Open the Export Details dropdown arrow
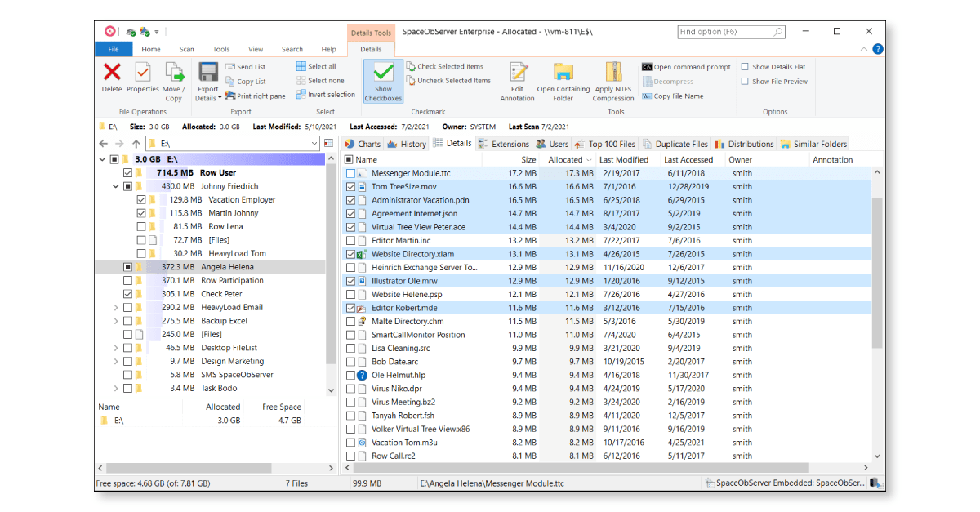The image size is (980, 512). coord(220,98)
